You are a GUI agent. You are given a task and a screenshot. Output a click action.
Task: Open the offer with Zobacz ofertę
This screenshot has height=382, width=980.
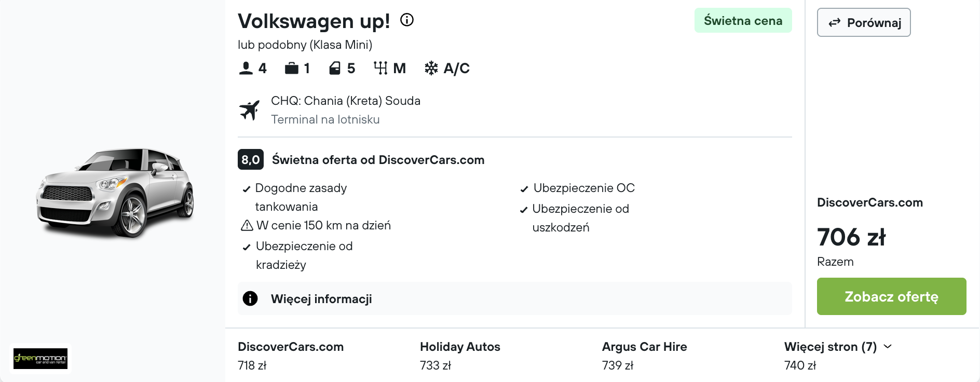pos(891,296)
